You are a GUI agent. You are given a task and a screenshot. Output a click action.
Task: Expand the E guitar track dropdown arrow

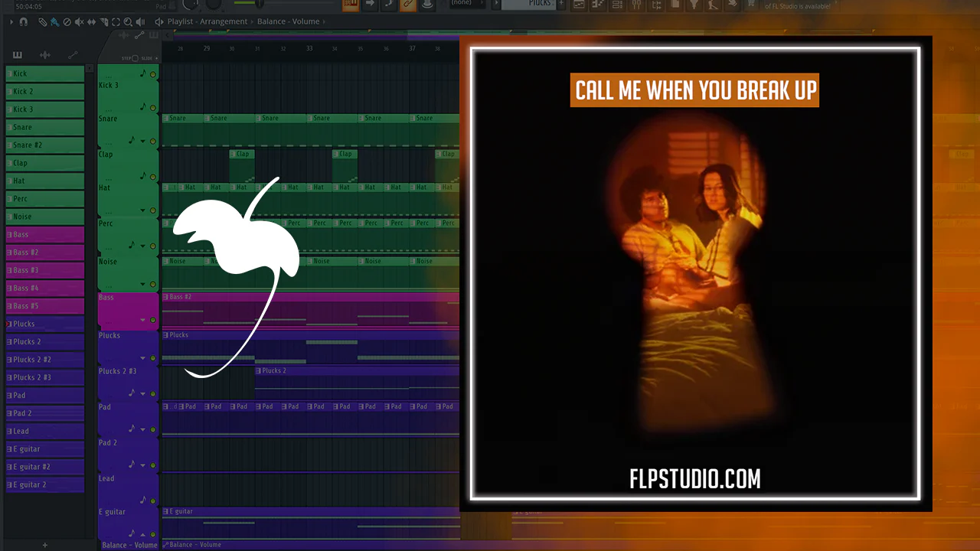(142, 534)
